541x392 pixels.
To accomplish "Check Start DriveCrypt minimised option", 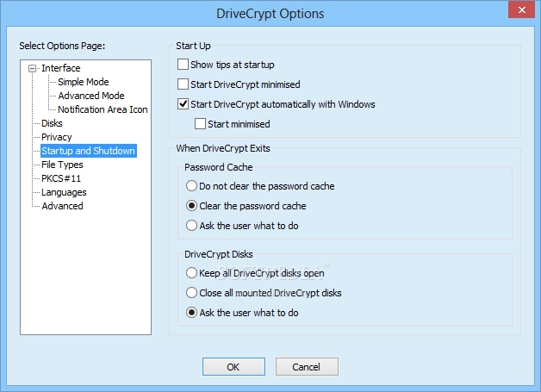I will click(183, 84).
